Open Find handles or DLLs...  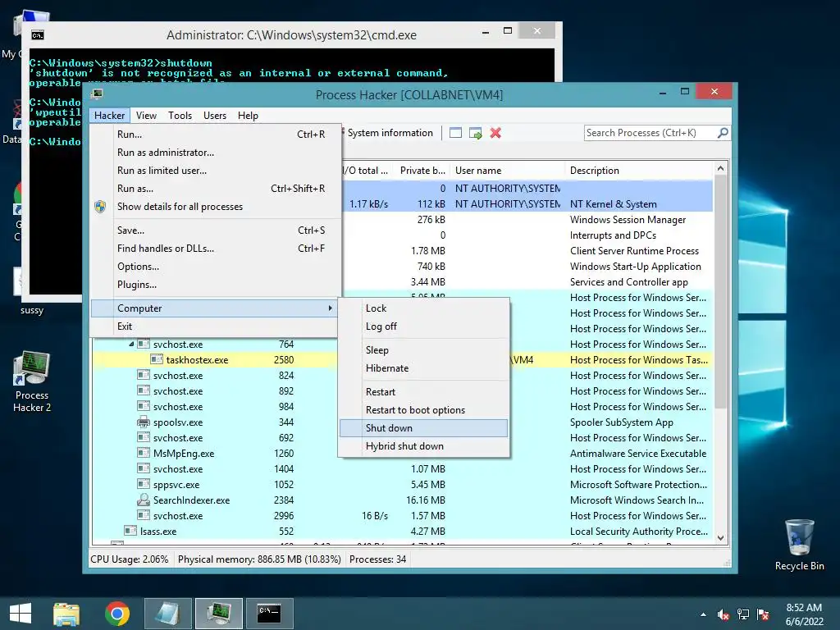click(216, 249)
